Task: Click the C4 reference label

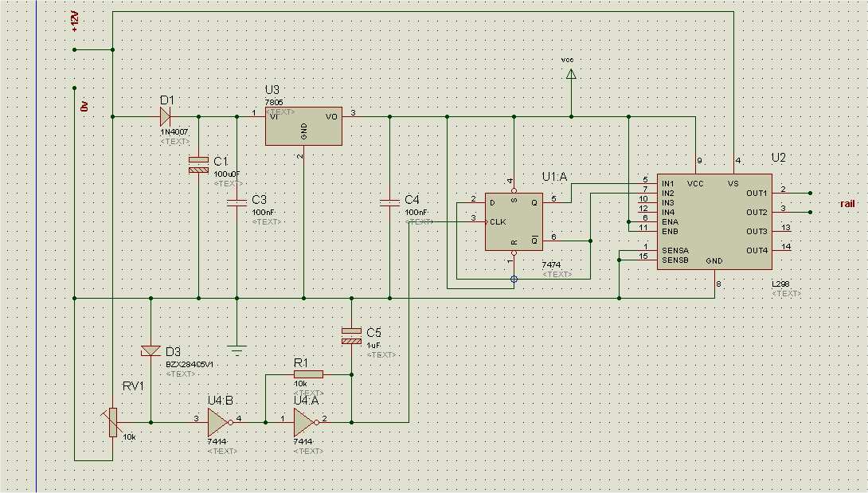Action: (412, 199)
